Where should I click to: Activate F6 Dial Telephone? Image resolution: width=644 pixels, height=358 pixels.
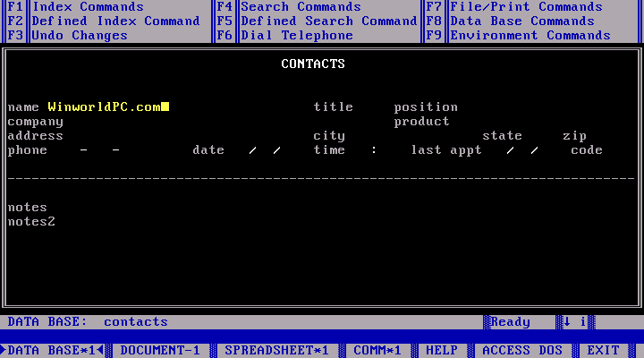click(x=284, y=35)
